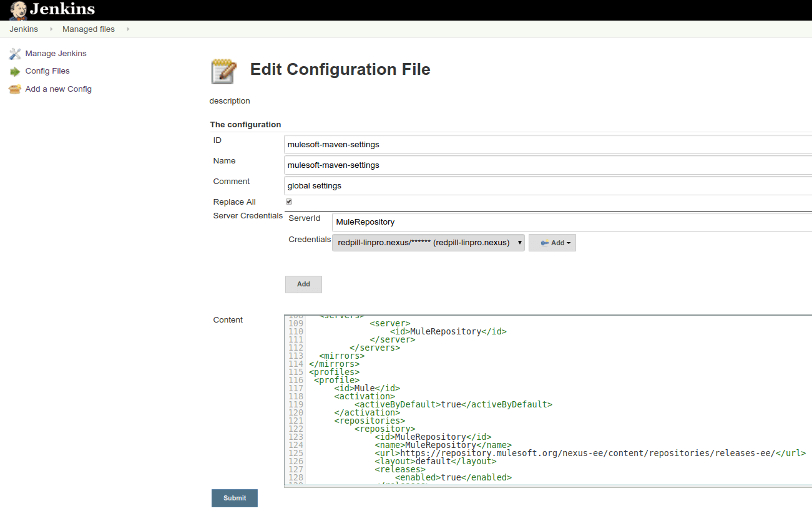The width and height of the screenshot is (812, 511).
Task: Focus the Comment field 'global settings'
Action: click(548, 185)
